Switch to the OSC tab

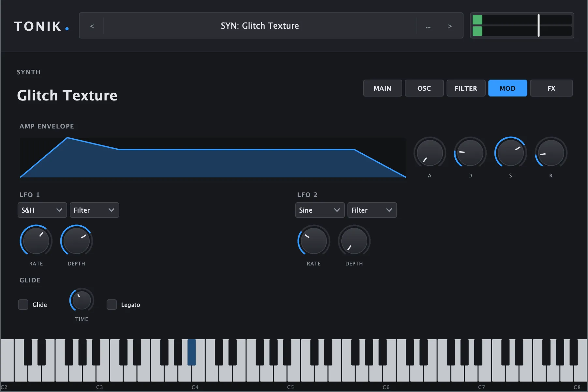424,88
